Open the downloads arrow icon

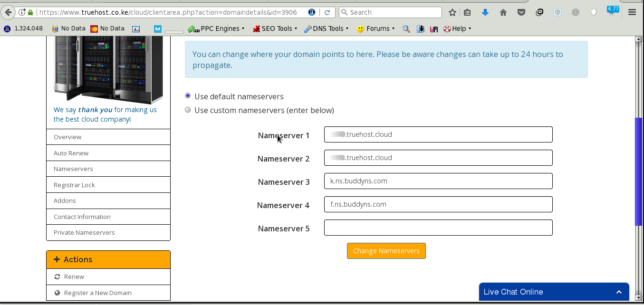(x=485, y=12)
